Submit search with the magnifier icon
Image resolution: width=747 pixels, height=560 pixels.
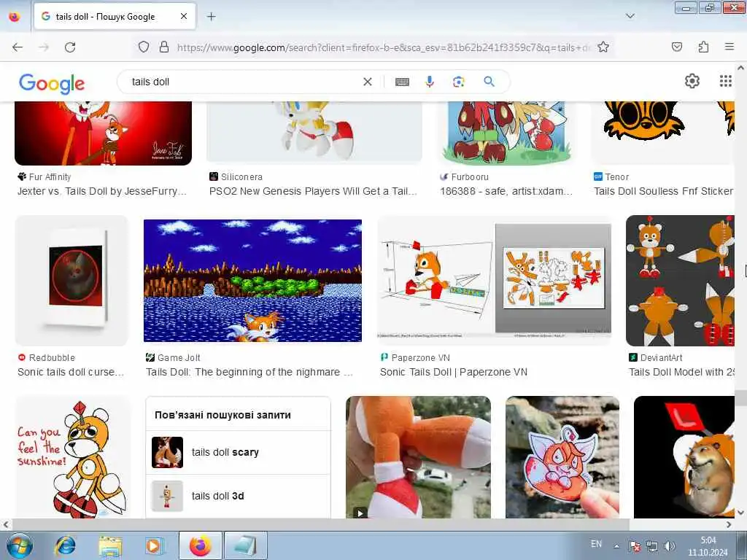489,82
